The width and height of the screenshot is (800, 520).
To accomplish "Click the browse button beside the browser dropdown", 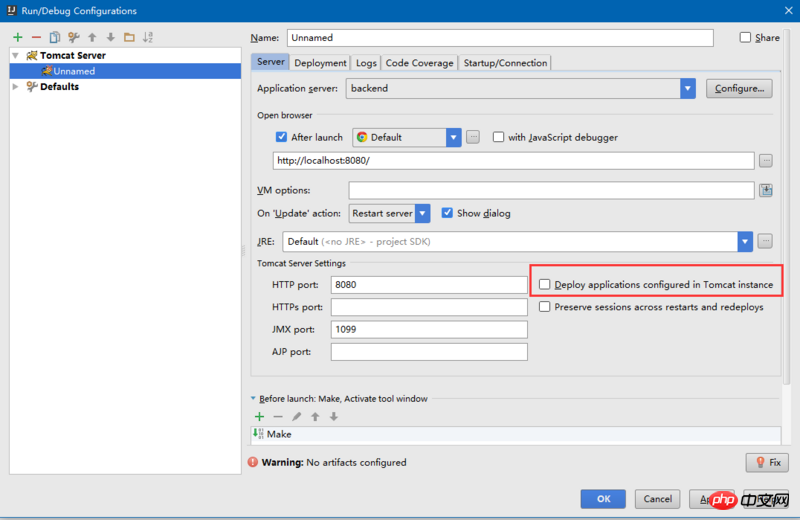I will (x=473, y=137).
